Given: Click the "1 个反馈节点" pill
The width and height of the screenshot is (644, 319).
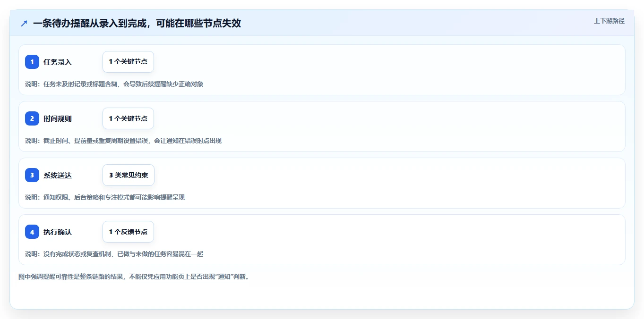Looking at the screenshot, I should point(128,232).
